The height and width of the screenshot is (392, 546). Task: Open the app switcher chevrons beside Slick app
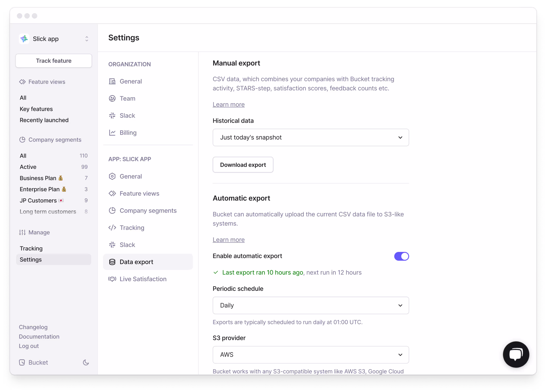(87, 39)
